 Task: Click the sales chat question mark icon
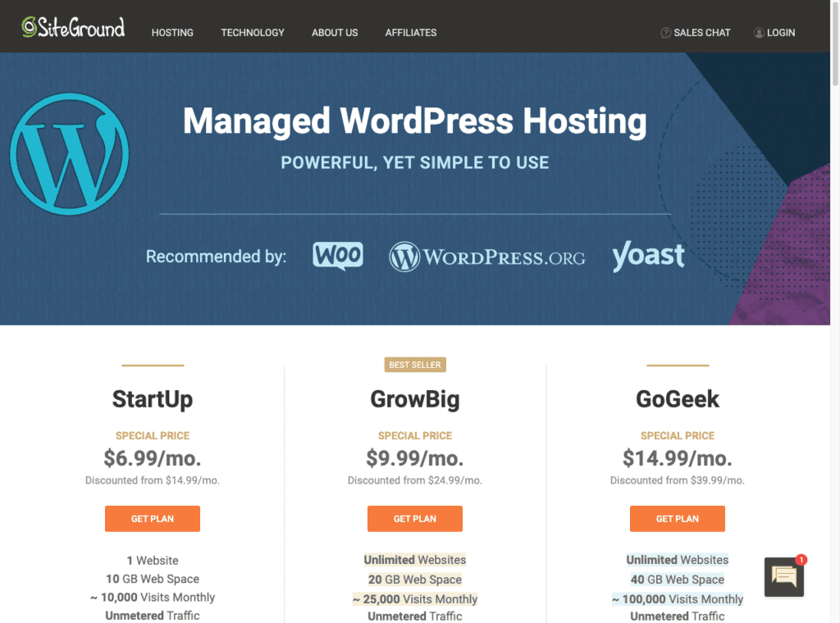click(665, 33)
